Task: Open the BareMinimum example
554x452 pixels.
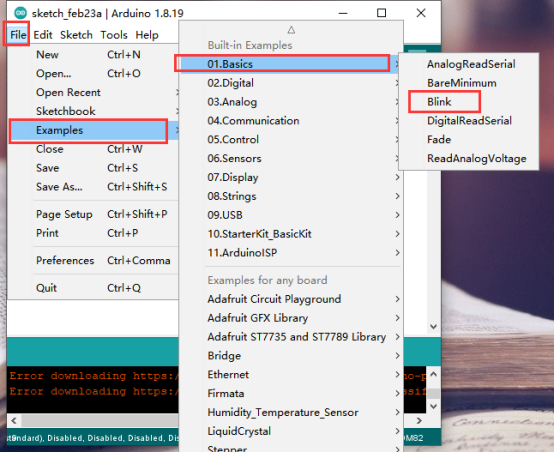Action: pos(468,83)
